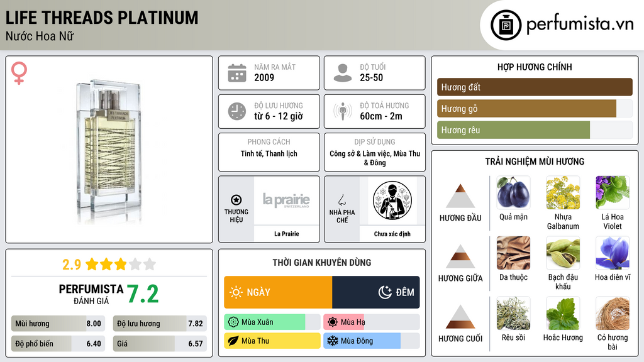Viewport: 644px width, 362px height.
Task: Click the Life Threads Platinum bottle photo
Action: click(109, 150)
